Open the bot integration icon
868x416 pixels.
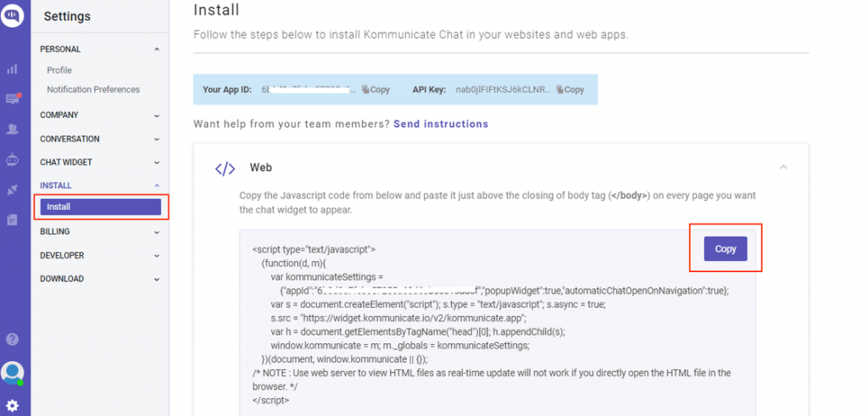(12, 160)
